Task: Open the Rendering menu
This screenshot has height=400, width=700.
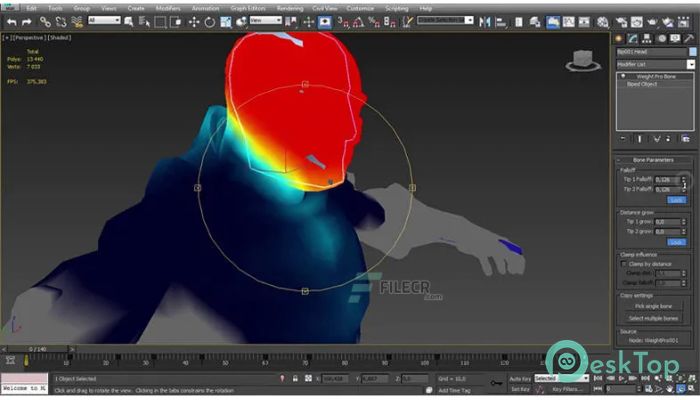Action: click(x=289, y=8)
